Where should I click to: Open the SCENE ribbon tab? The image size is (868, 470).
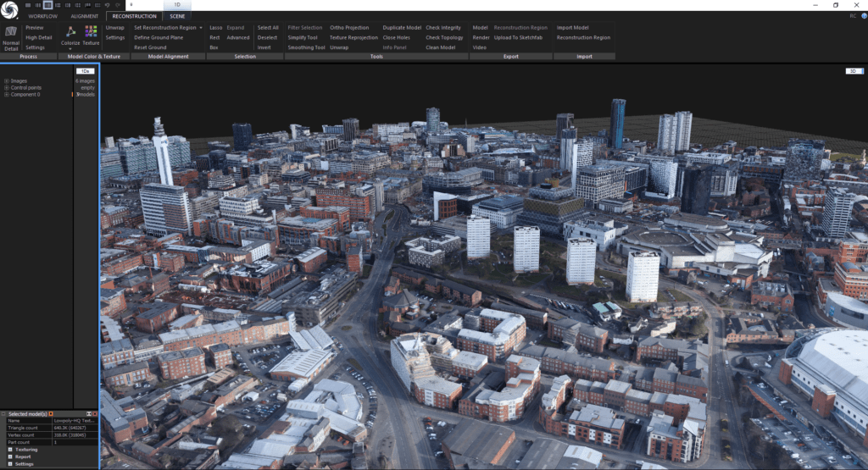tap(177, 17)
